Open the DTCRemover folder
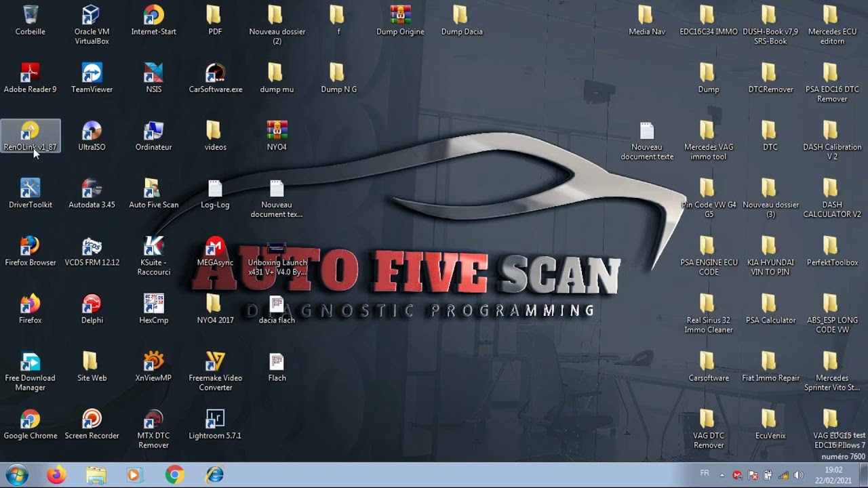This screenshot has width=868, height=488. 770,78
